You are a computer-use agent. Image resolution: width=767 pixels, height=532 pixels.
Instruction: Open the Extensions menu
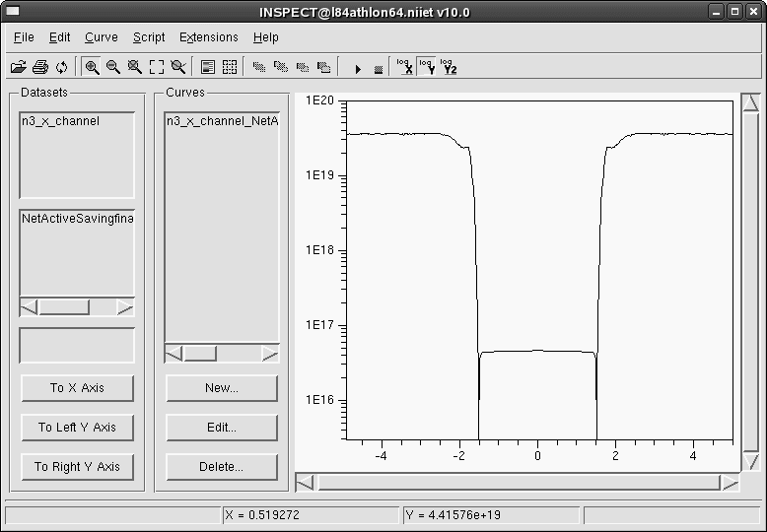pos(208,37)
